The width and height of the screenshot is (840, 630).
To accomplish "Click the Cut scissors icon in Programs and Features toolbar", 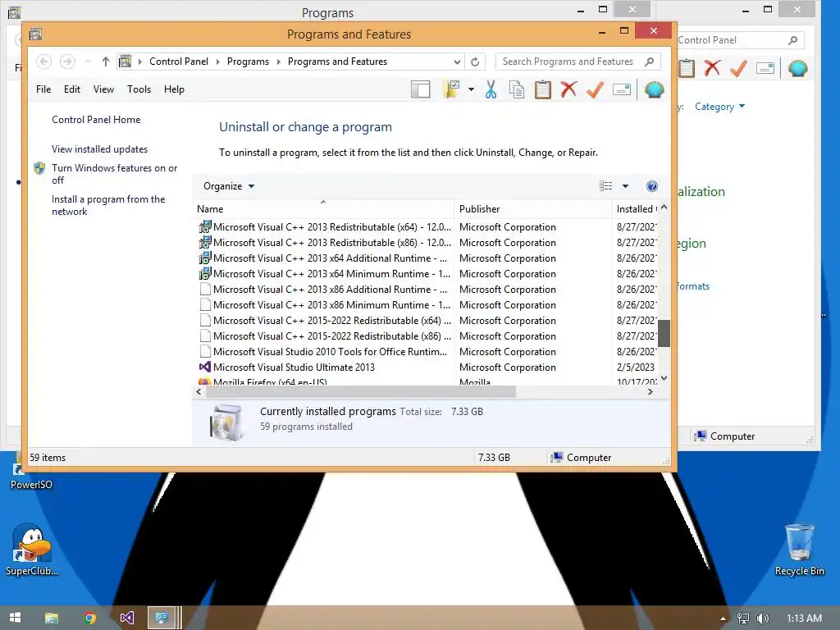I will (x=491, y=89).
